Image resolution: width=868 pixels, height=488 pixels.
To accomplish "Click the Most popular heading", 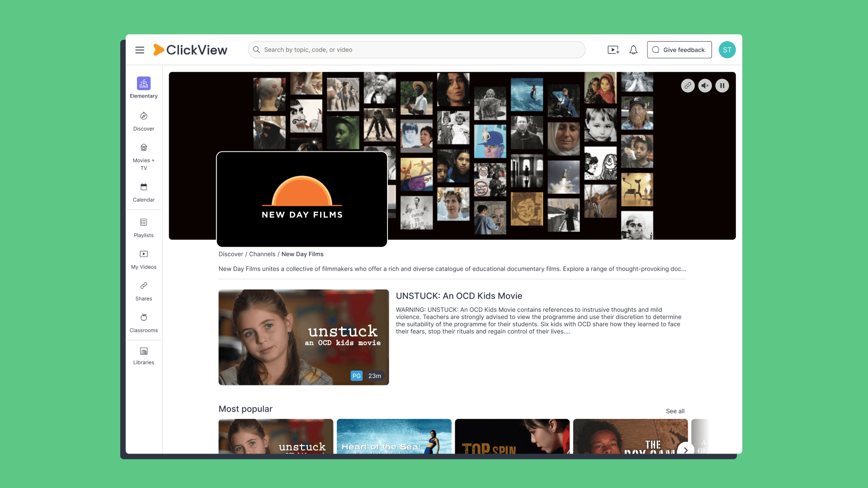I will point(245,409).
